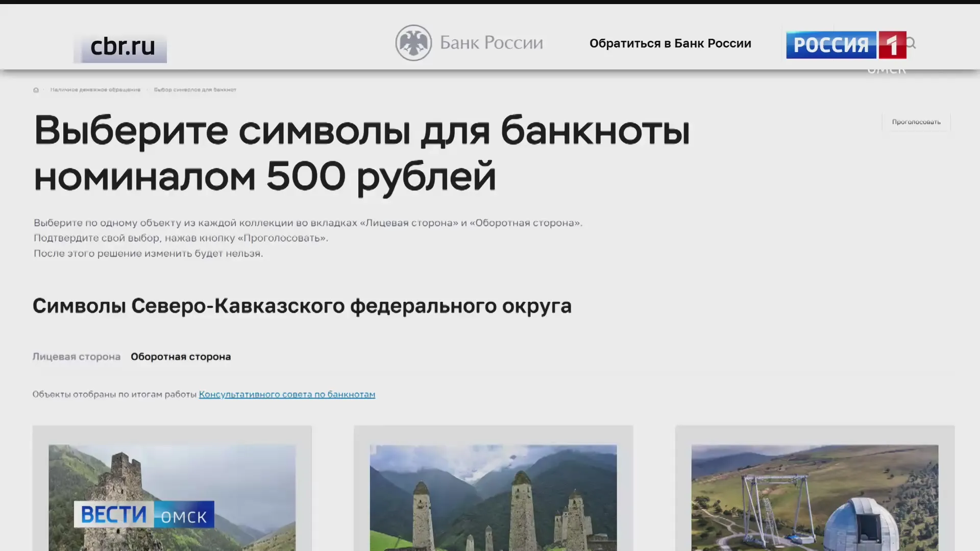Open the Выбор символов для банкнот breadcrumb

click(195, 90)
